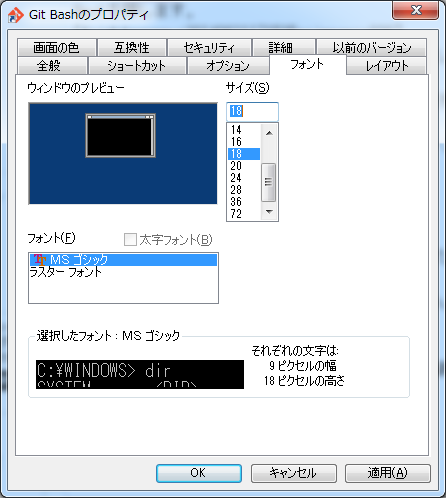The width and height of the screenshot is (446, 498).
Task: Pick size 36 in the list
Action: click(244, 202)
